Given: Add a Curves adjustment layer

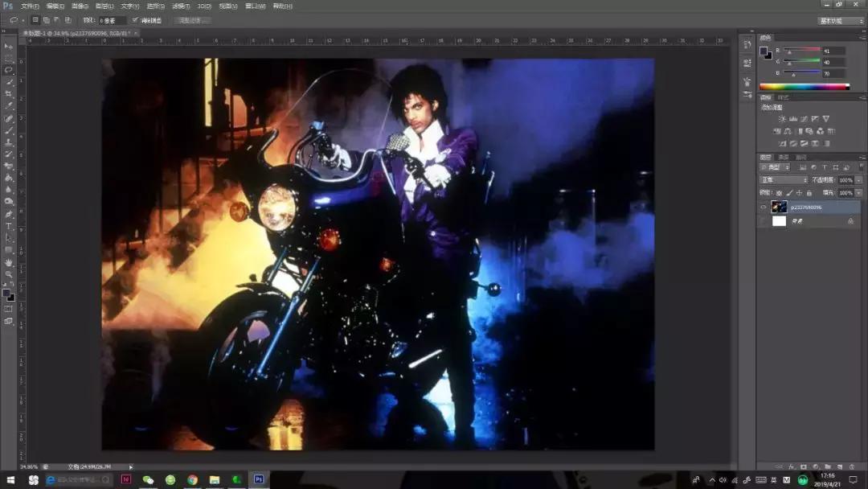Looking at the screenshot, I should (804, 119).
